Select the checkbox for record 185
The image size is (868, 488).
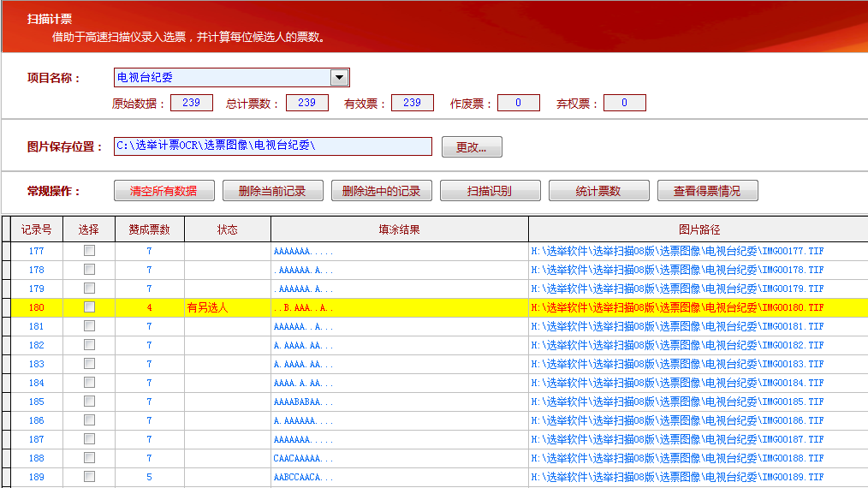[x=89, y=402]
